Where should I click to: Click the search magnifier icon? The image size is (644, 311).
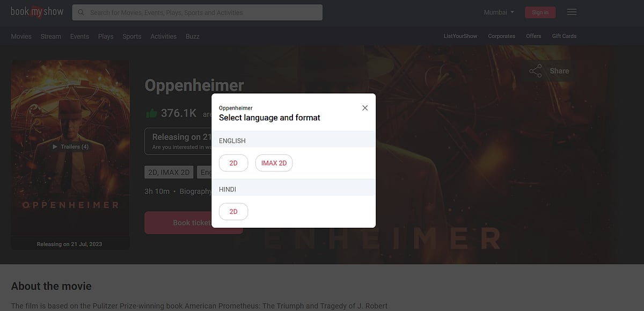[81, 12]
